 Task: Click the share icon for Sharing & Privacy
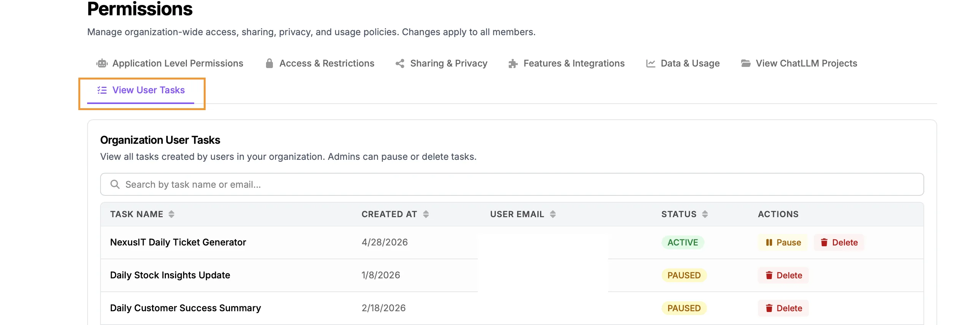[x=400, y=63]
